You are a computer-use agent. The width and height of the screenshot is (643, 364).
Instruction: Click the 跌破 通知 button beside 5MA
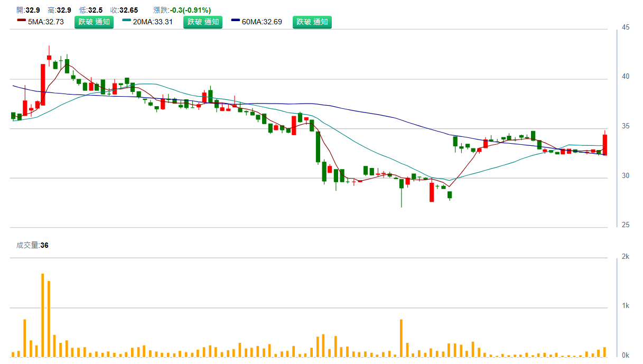coord(94,22)
